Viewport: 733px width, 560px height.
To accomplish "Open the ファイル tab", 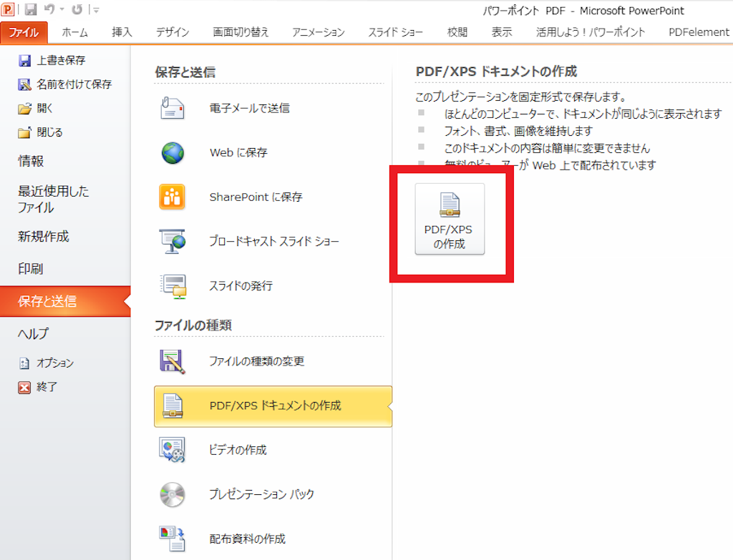I will [24, 32].
